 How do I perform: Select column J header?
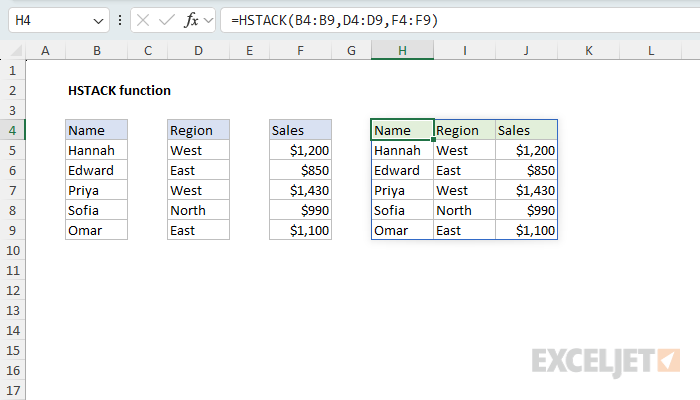pyautogui.click(x=526, y=50)
